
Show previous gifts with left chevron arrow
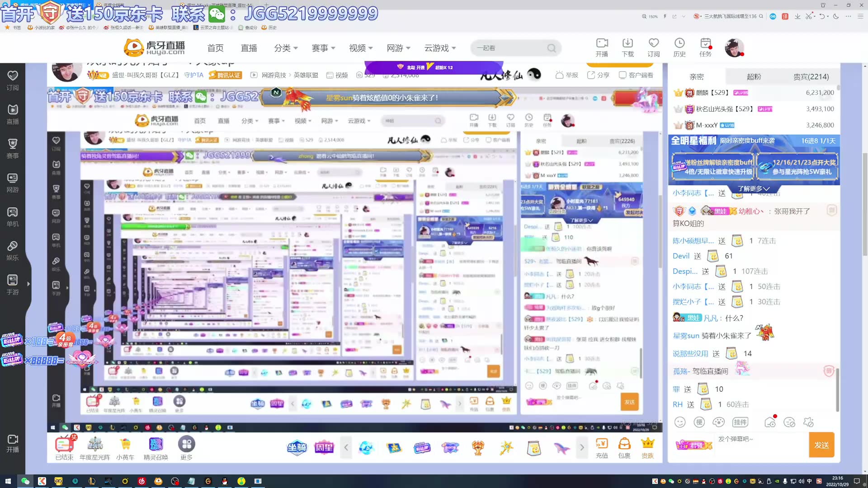pos(346,447)
